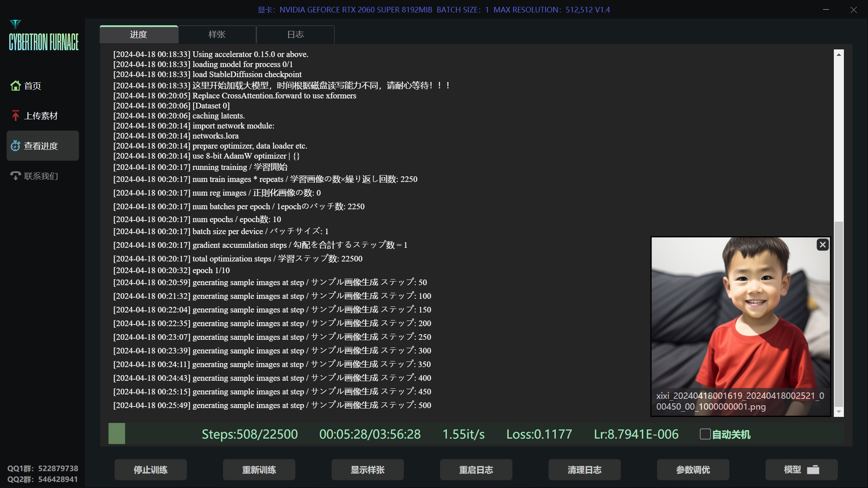Viewport: 868px width, 488px height.
Task: Click the Cybertron Furnace logo
Action: click(43, 36)
